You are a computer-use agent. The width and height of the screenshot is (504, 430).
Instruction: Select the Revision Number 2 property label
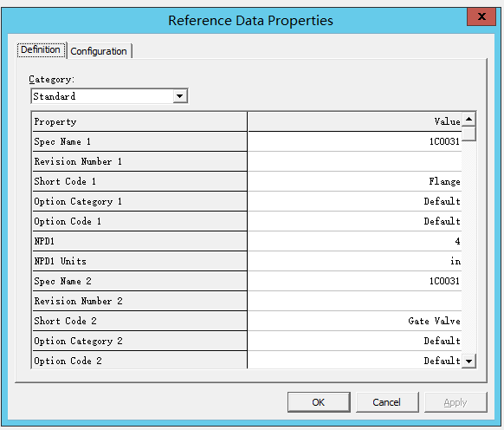[x=139, y=301]
